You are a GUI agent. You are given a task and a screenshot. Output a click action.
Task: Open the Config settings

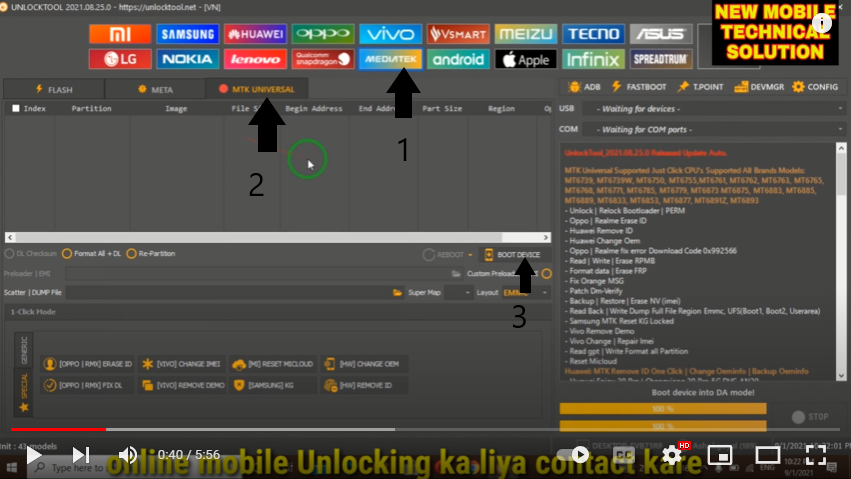pos(815,87)
